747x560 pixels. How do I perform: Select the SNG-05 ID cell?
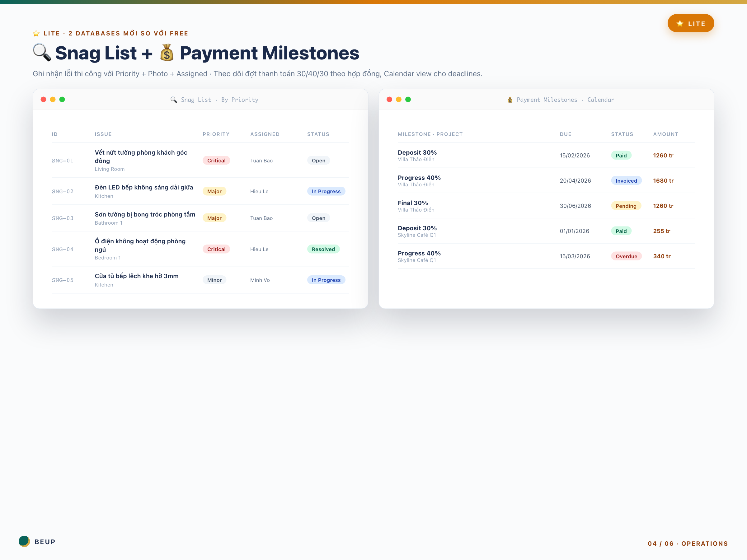63,280
